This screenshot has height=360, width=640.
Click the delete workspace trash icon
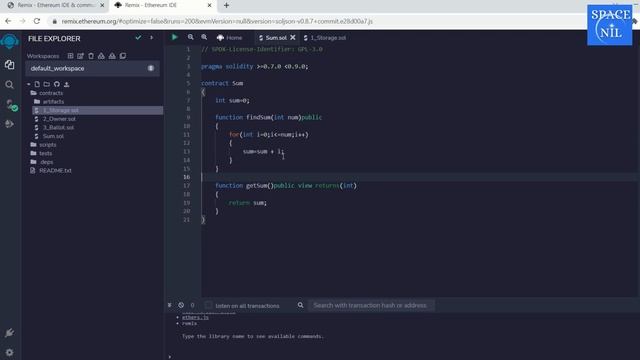[91, 56]
